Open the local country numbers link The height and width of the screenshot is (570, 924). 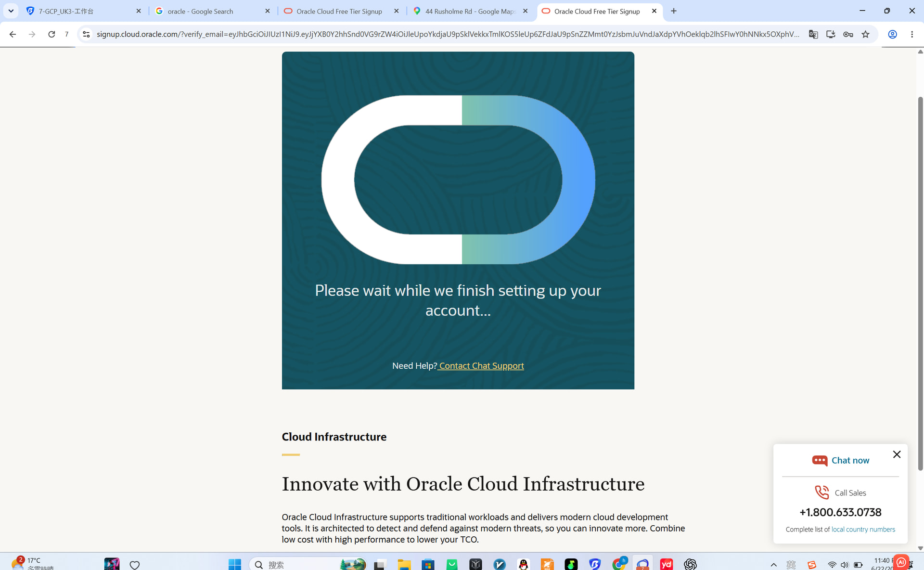tap(863, 529)
